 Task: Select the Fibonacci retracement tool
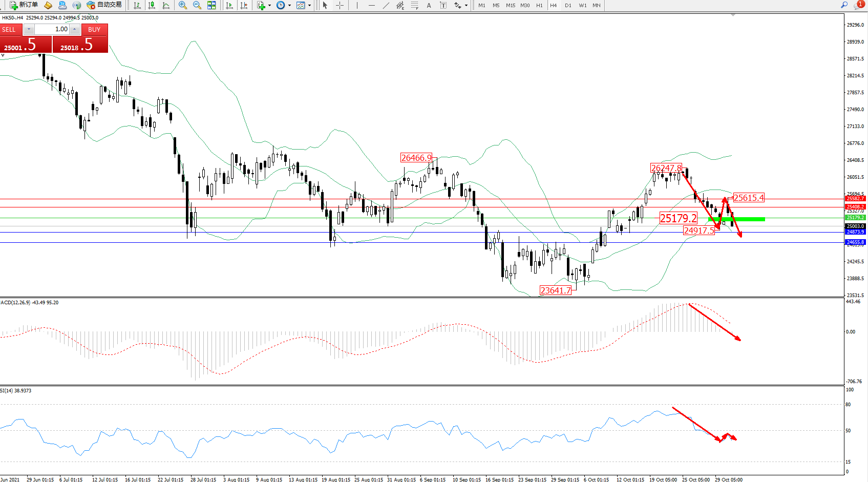[x=414, y=5]
